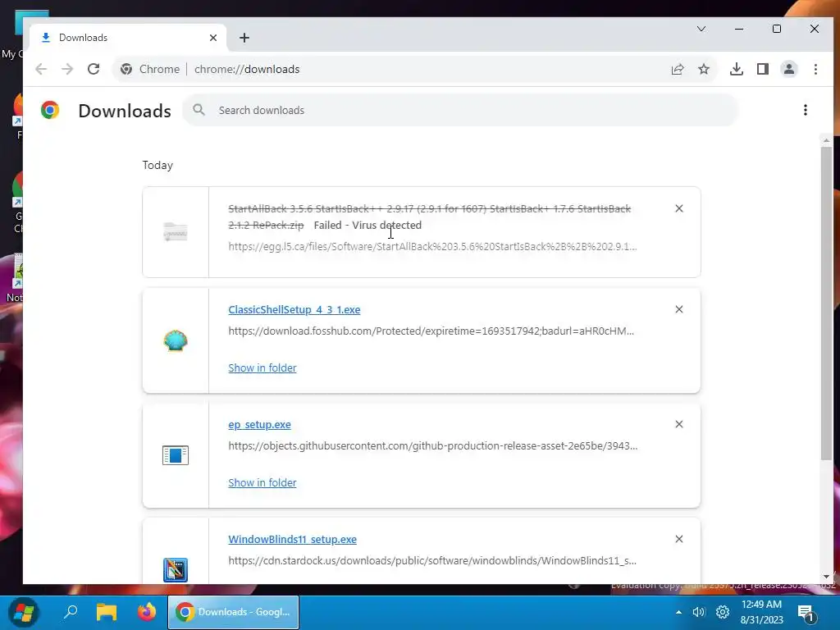840x630 pixels.
Task: Open the tab search chevron
Action: click(x=701, y=29)
